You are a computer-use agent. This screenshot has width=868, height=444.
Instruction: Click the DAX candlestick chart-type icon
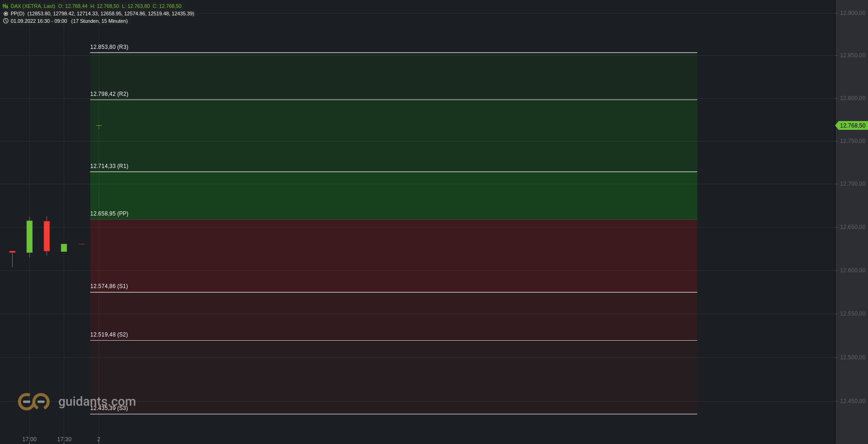tap(6, 6)
